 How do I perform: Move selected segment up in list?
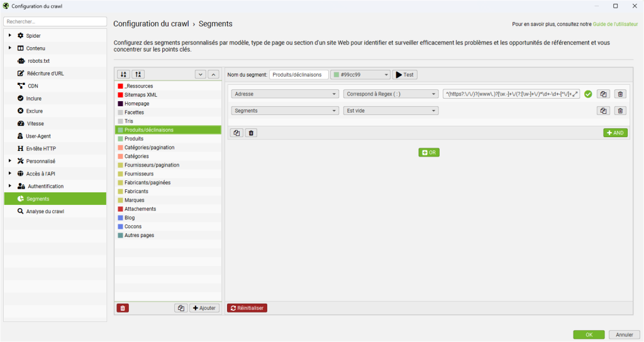214,74
